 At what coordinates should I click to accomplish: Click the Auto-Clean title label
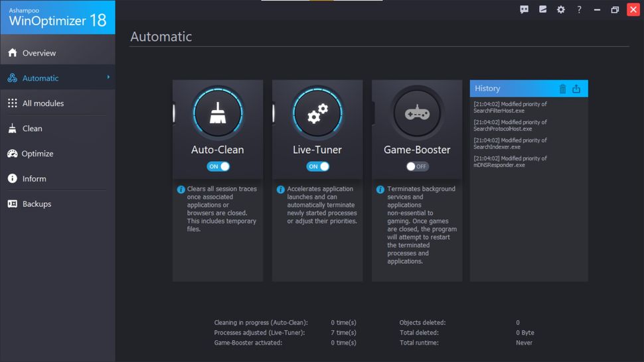[x=218, y=150]
